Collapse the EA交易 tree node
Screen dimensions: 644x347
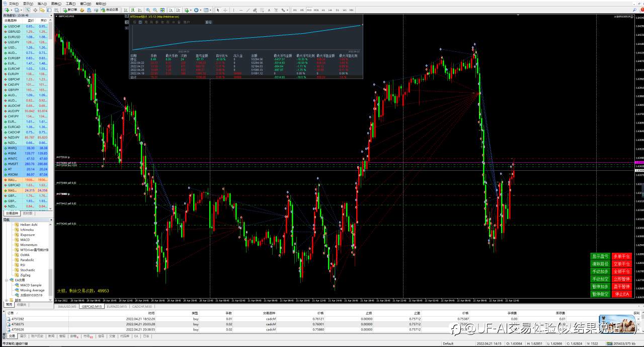pyautogui.click(x=6, y=280)
